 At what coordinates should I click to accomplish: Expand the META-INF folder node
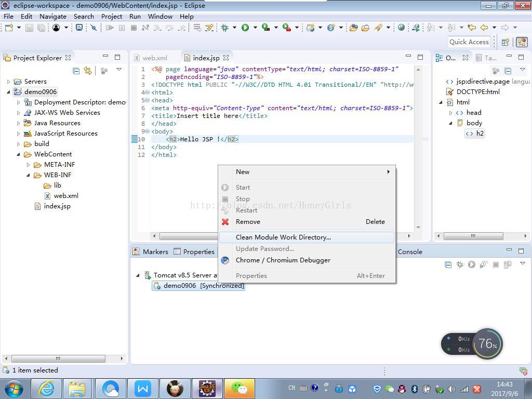pyautogui.click(x=29, y=165)
